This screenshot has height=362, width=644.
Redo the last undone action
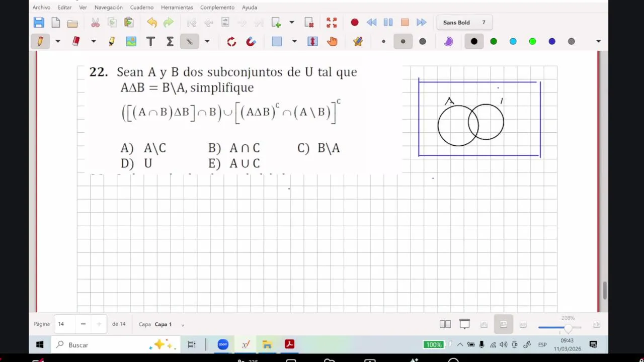(169, 23)
